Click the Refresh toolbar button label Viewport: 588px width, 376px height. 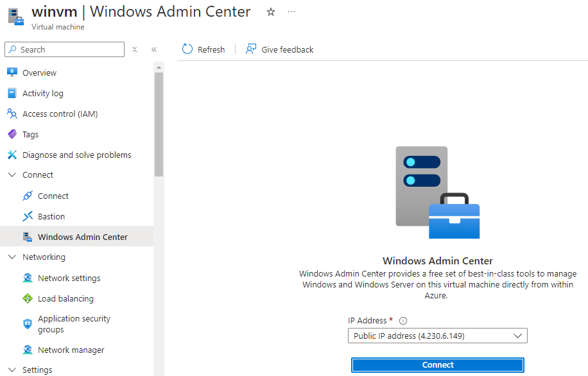point(211,49)
